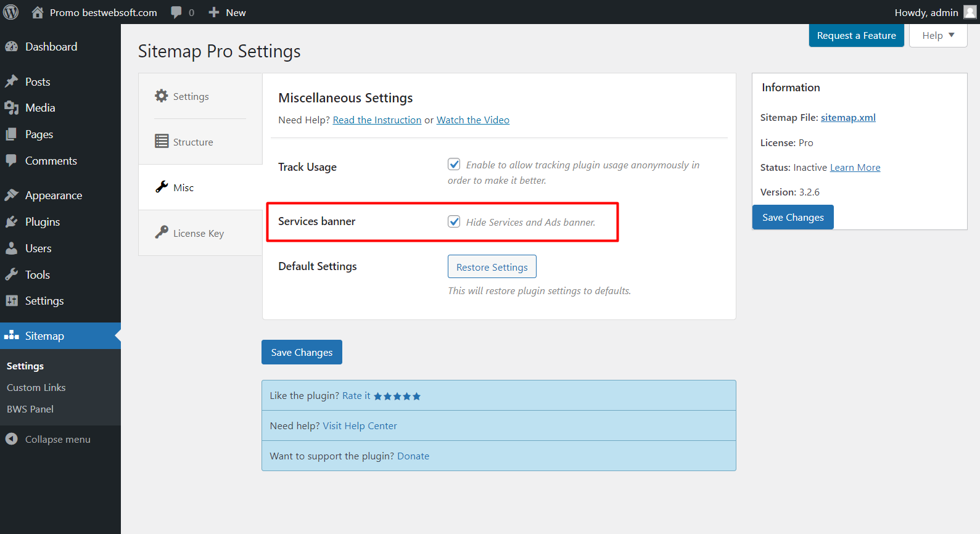Viewport: 980px width, 534px height.
Task: Click the Dashboard gauge icon
Action: [12, 47]
